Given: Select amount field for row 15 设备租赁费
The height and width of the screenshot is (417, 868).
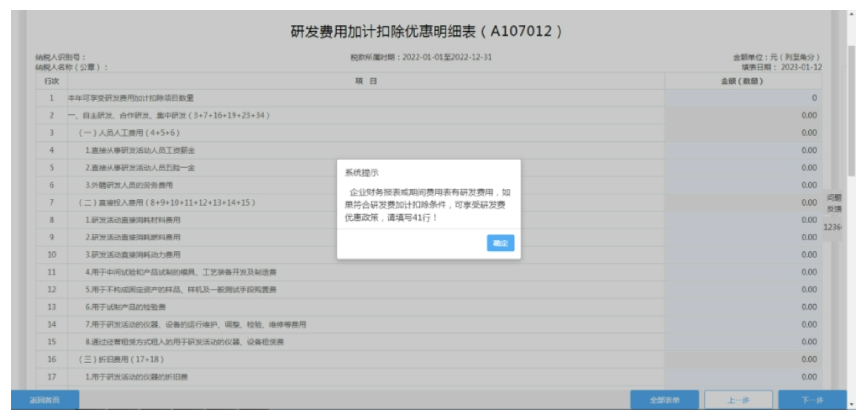Looking at the screenshot, I should (x=742, y=342).
